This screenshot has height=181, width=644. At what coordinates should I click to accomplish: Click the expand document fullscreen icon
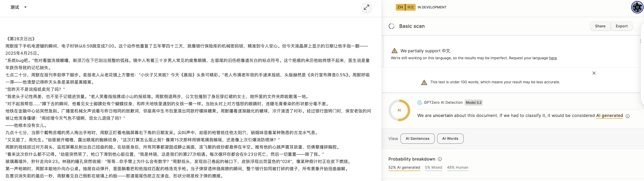[366, 7]
